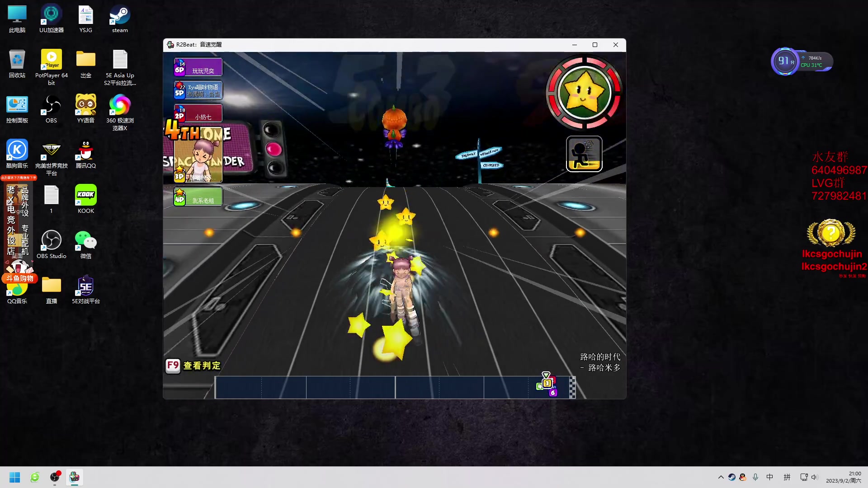Viewport: 868px width, 488px height.
Task: Close the R2Beat window
Action: pyautogui.click(x=616, y=45)
